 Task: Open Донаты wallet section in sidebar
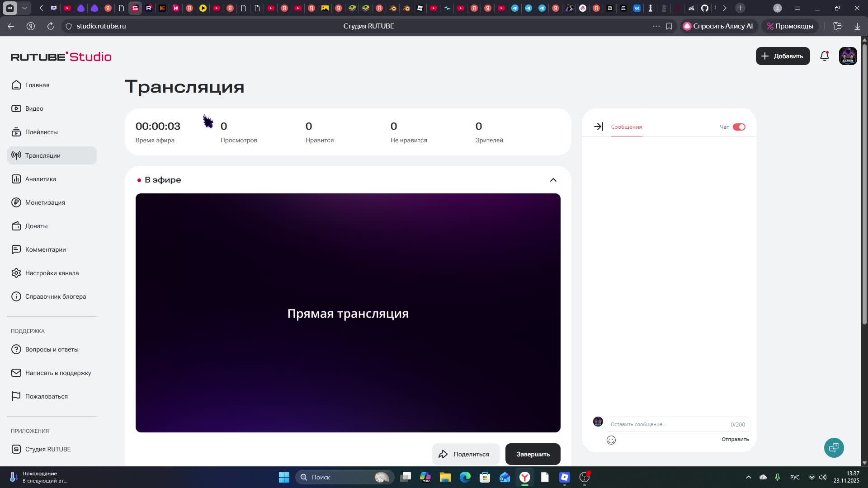point(36,226)
